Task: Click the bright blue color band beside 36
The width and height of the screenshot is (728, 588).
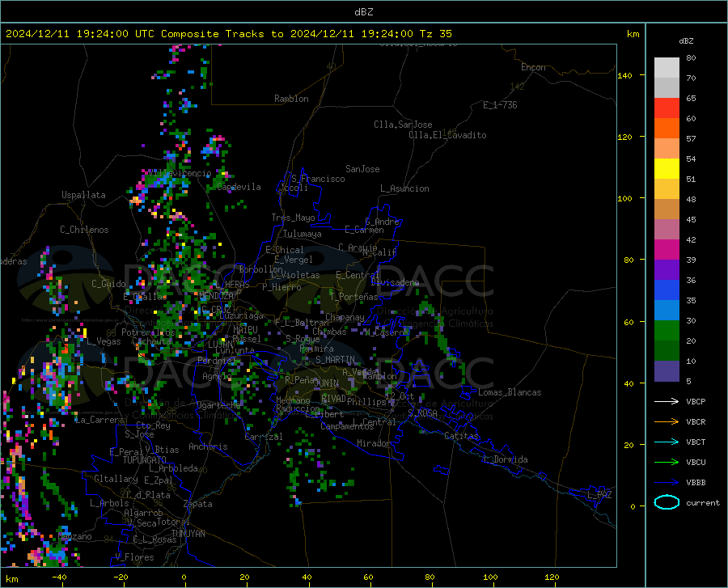Action: [x=667, y=290]
